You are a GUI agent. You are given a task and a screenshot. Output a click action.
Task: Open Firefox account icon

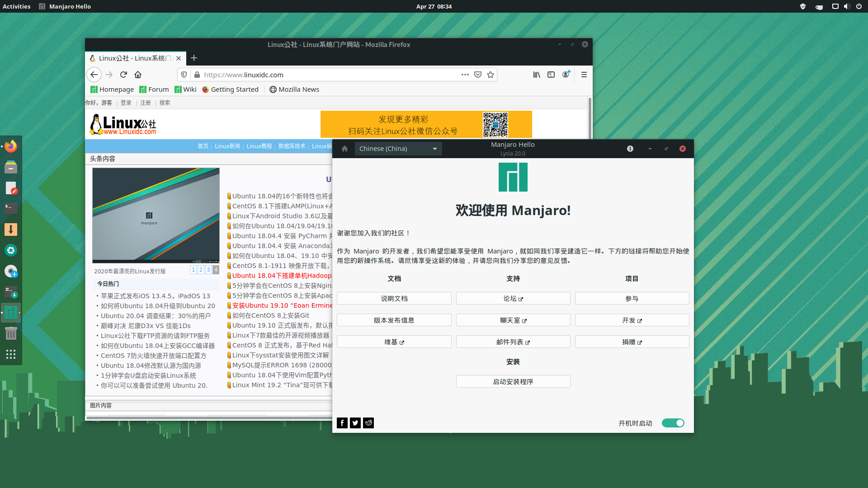click(566, 75)
